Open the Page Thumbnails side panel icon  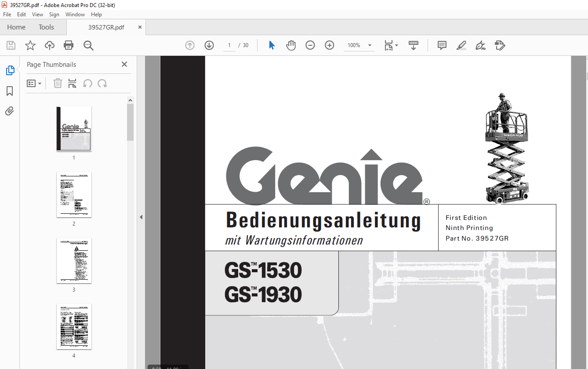[10, 70]
